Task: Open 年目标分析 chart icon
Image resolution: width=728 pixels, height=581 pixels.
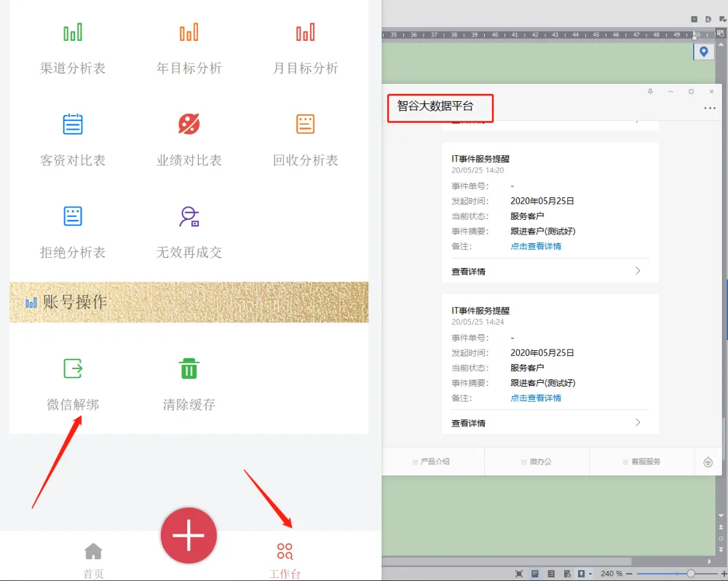Action: pyautogui.click(x=189, y=32)
